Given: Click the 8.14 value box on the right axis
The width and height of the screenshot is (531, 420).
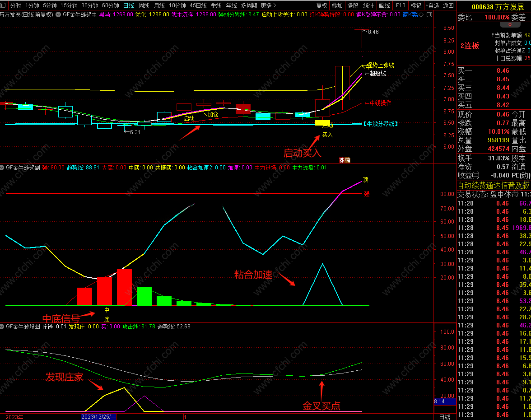Looking at the screenshot, I should [445, 401].
